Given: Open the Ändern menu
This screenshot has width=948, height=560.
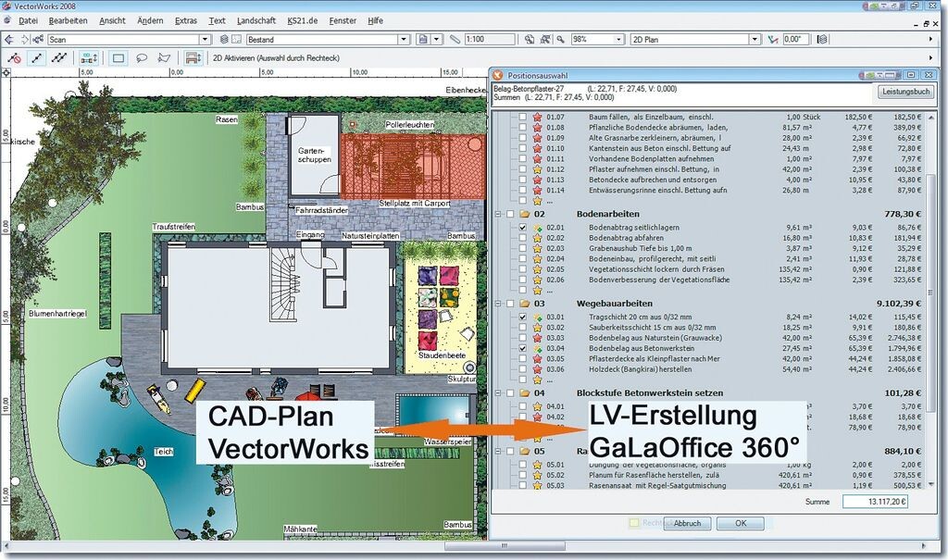Looking at the screenshot, I should (x=150, y=20).
